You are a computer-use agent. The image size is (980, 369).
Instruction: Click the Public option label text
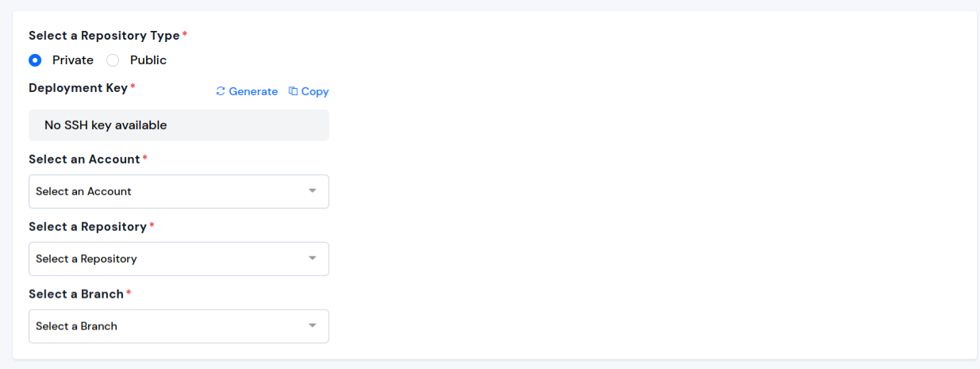click(x=148, y=60)
